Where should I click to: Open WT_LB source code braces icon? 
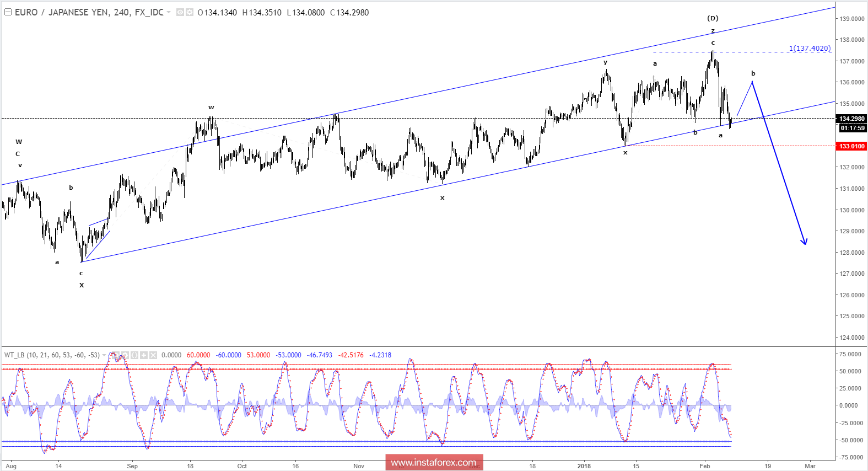point(134,355)
